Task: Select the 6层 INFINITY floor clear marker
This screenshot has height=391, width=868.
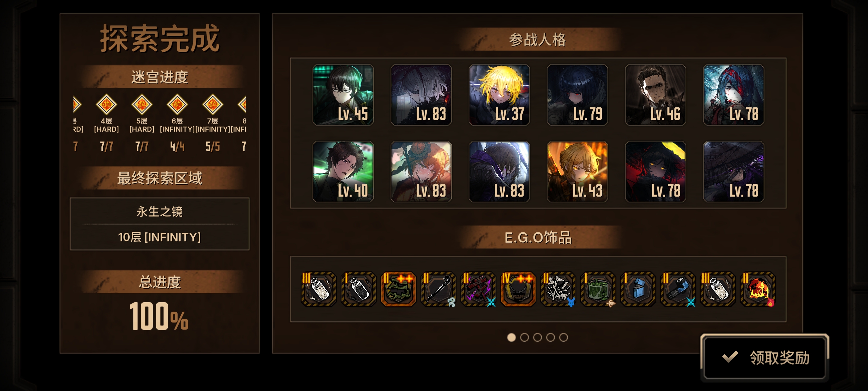Action: coord(177,105)
